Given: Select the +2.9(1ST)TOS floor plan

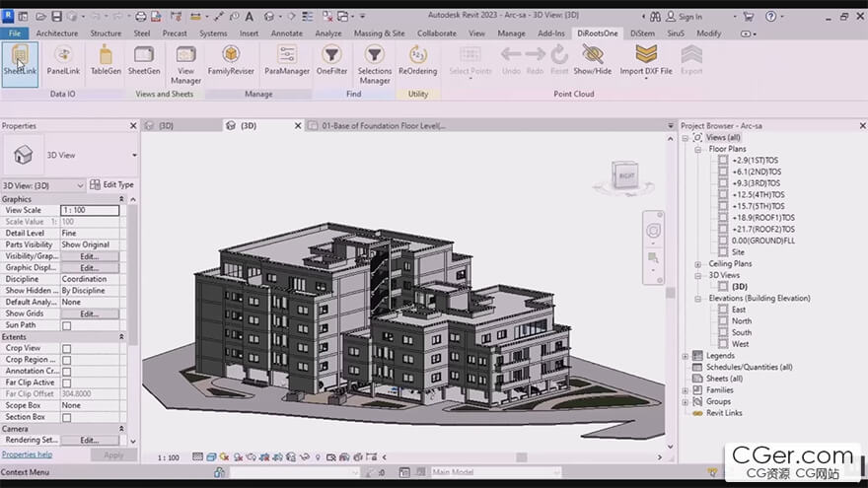Looking at the screenshot, I should 755,161.
